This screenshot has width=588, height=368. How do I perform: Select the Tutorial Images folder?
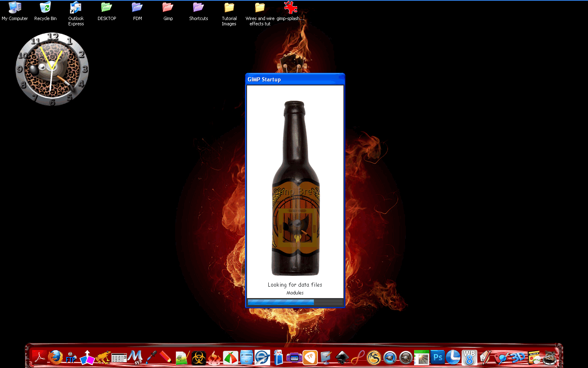point(229,13)
